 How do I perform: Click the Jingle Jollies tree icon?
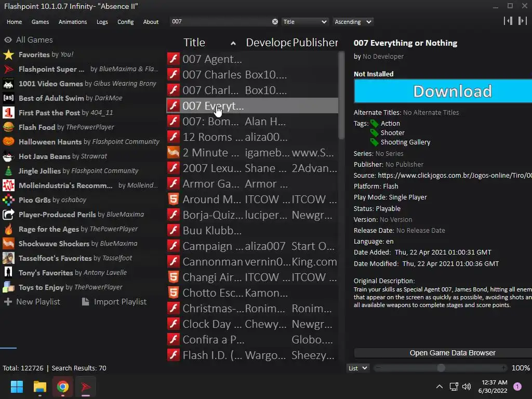point(8,170)
